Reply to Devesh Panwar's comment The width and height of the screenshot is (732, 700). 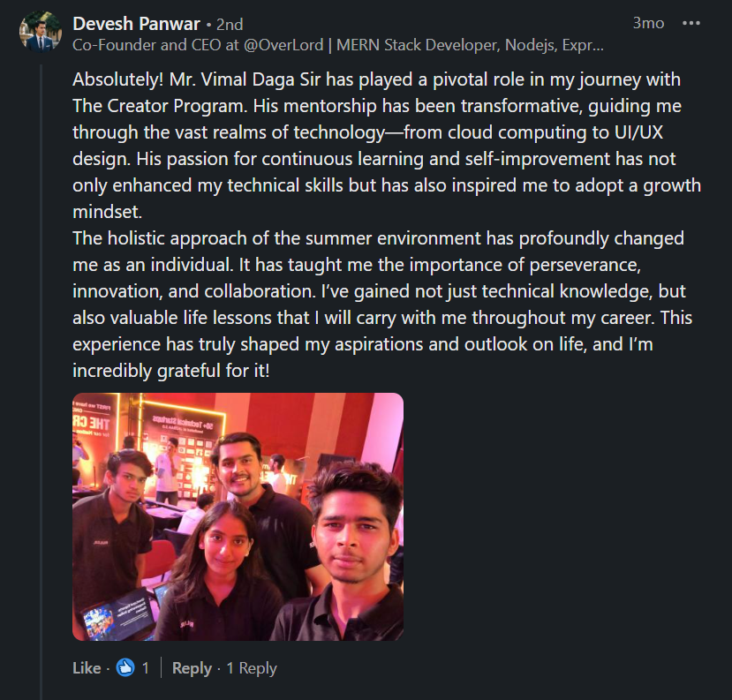click(192, 668)
